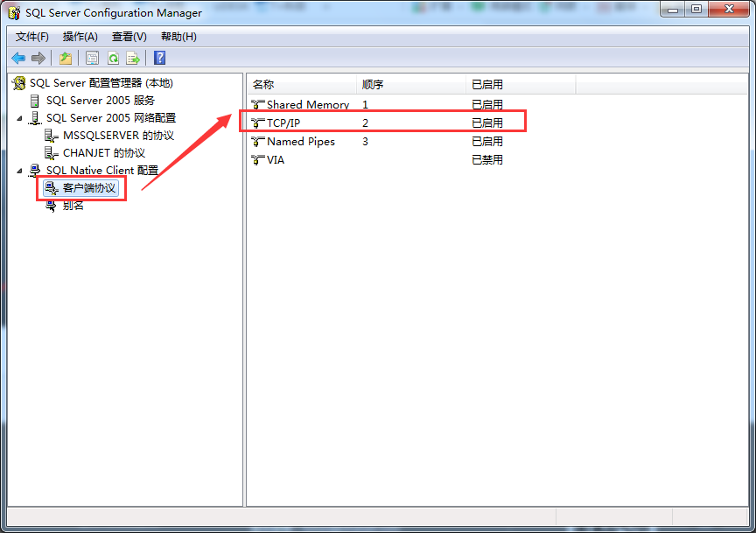Click the Named Pipes protocol icon
The width and height of the screenshot is (756, 533).
click(x=258, y=141)
